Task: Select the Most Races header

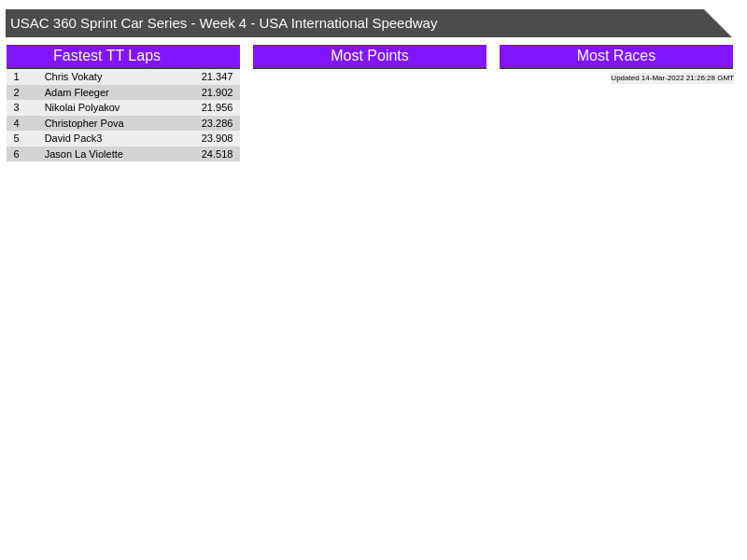Action: point(615,56)
